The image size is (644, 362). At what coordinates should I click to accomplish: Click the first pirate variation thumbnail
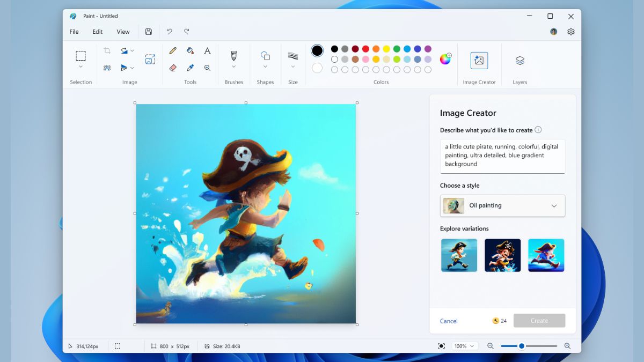tap(459, 255)
